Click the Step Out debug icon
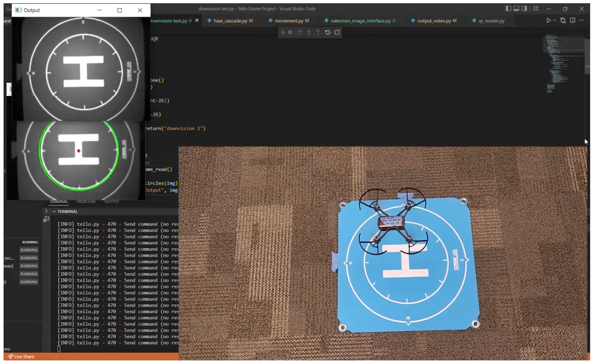Image resolution: width=594 pixels, height=364 pixels. (x=318, y=32)
